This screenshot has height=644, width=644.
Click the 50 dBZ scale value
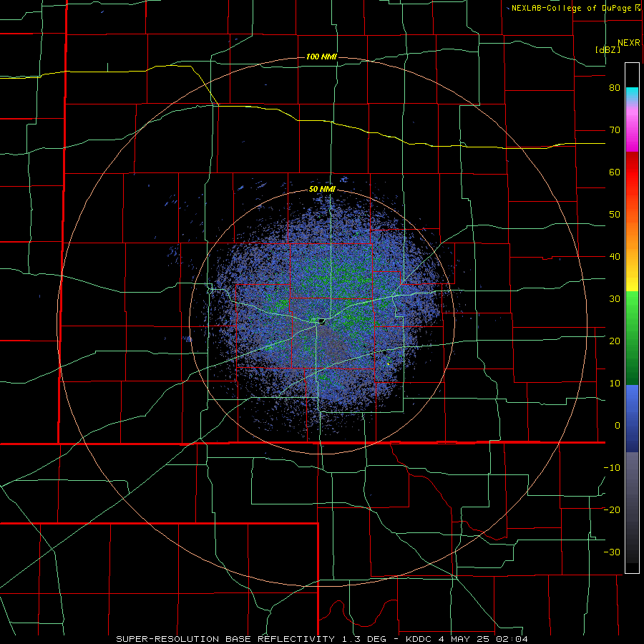[615, 215]
